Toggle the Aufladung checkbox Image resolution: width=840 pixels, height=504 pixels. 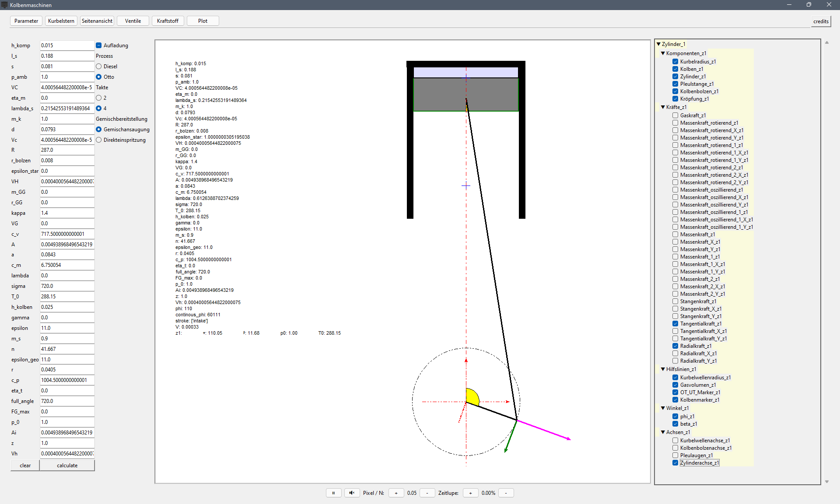(x=99, y=45)
